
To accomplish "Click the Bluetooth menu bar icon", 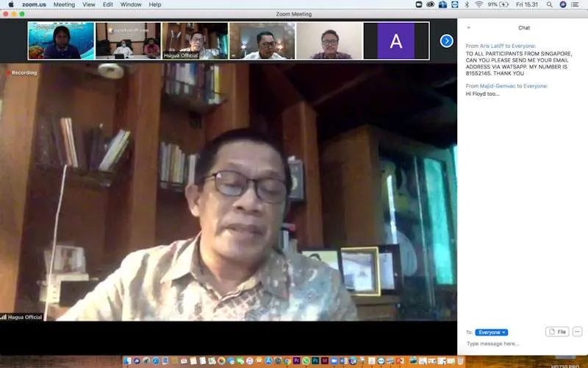I will click(x=466, y=4).
